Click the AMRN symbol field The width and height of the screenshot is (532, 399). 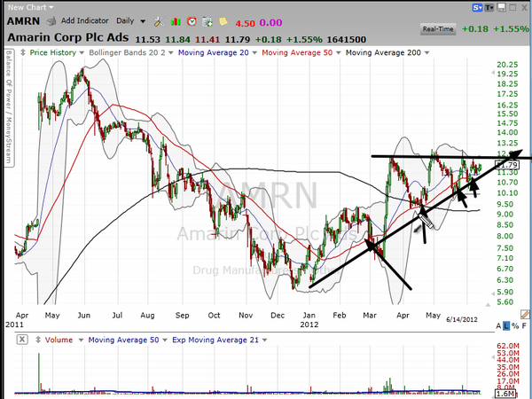(20, 20)
